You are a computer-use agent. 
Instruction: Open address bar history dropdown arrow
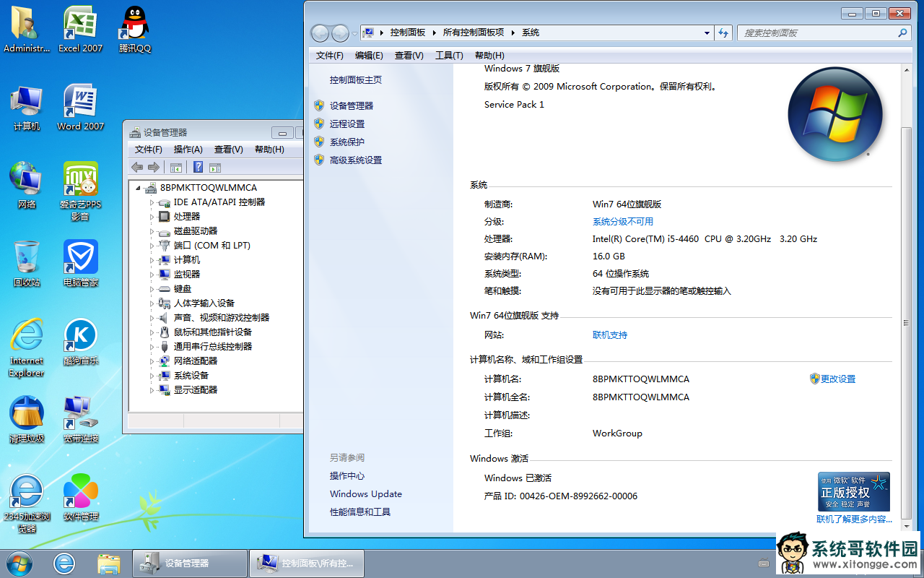[x=707, y=33]
